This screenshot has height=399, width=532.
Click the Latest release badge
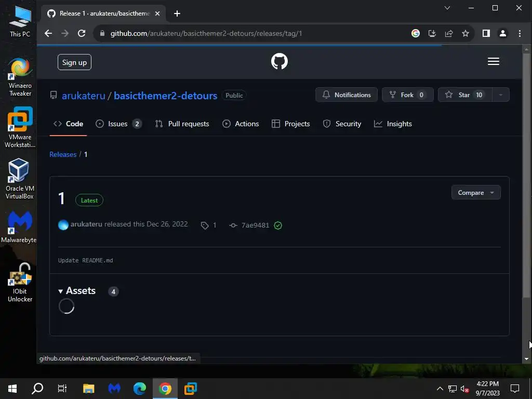(89, 200)
